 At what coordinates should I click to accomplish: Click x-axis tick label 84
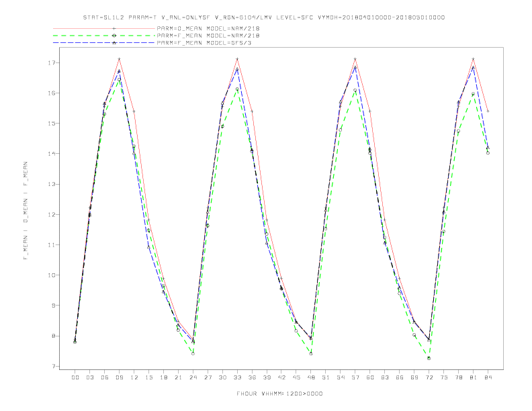[488, 377]
